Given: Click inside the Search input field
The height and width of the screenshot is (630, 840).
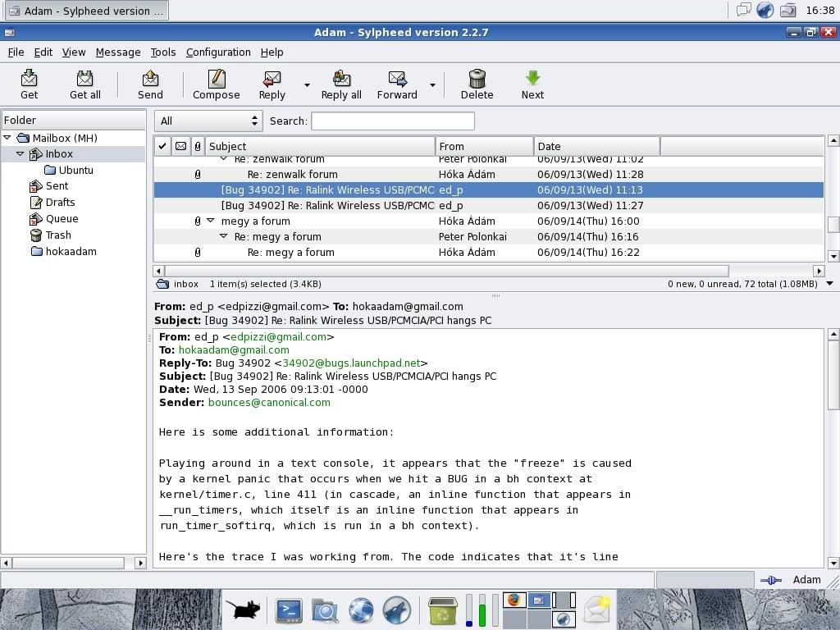Looking at the screenshot, I should [393, 121].
